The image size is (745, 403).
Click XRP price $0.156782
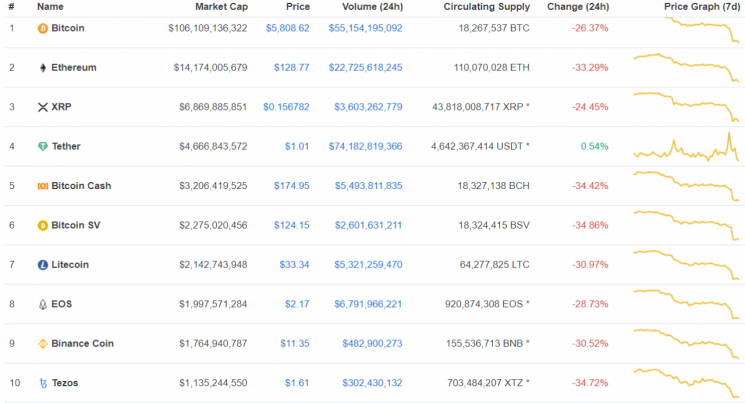tap(287, 107)
